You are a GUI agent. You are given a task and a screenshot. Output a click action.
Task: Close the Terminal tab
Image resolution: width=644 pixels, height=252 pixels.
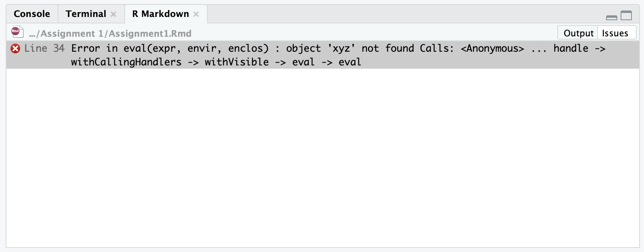click(114, 14)
